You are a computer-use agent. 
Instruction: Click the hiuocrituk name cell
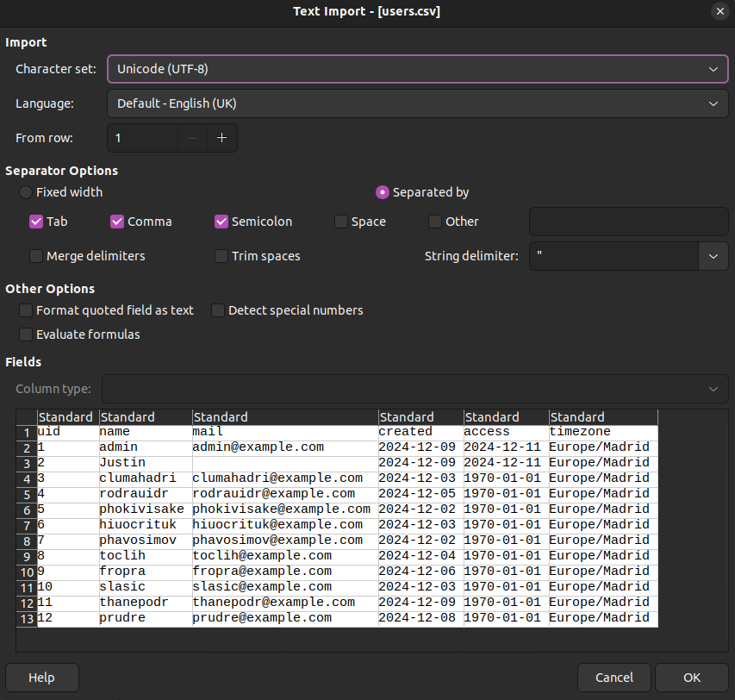146,525
